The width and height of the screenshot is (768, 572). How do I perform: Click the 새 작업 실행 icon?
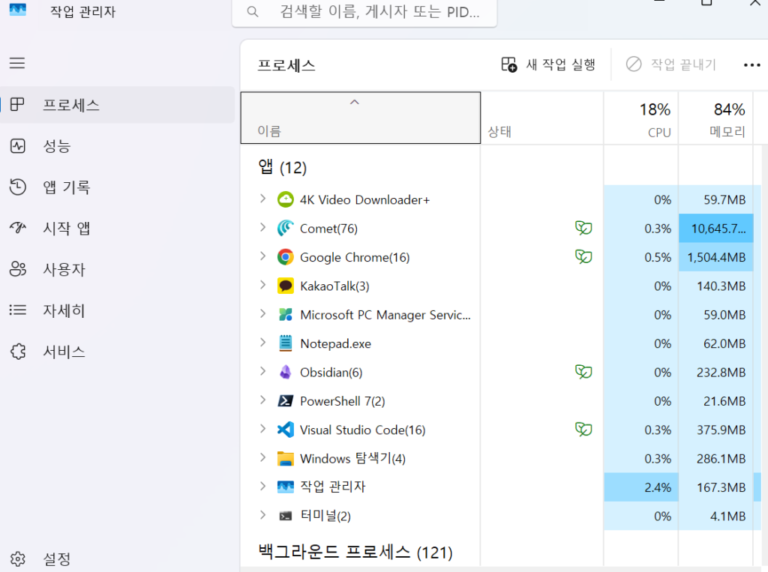coord(509,65)
